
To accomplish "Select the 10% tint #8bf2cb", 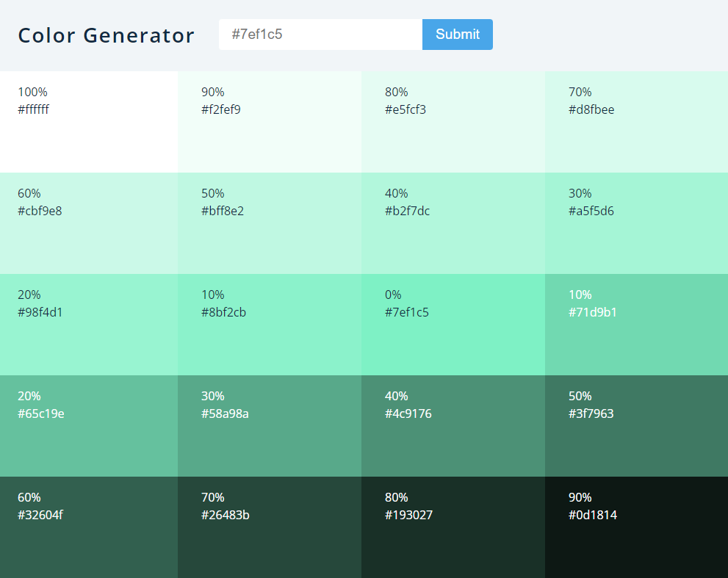I will [270, 324].
